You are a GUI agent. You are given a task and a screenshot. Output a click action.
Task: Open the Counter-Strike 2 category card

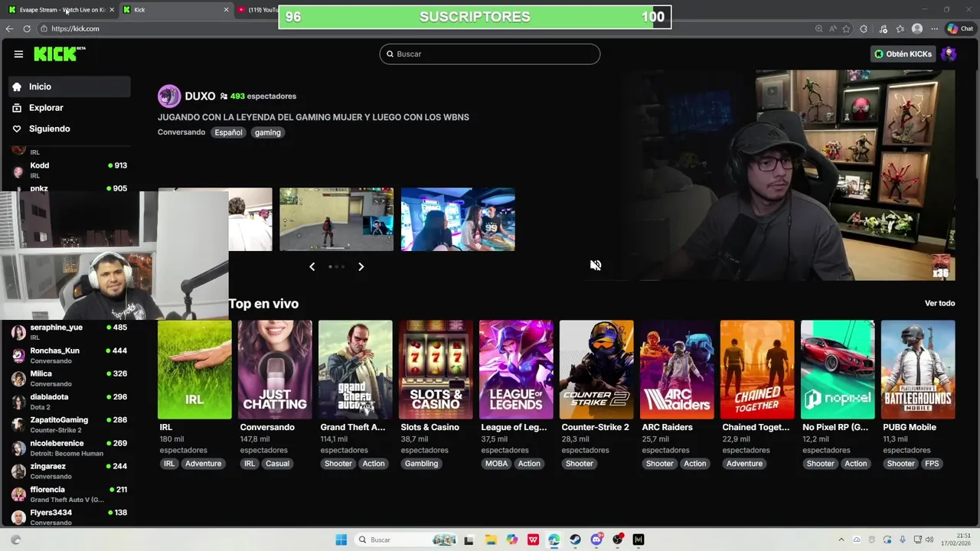(x=596, y=370)
